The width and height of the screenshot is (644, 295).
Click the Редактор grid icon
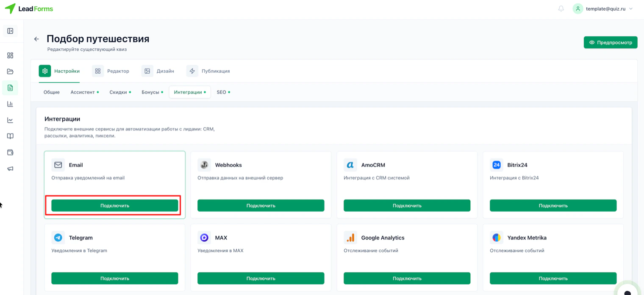[x=98, y=71]
